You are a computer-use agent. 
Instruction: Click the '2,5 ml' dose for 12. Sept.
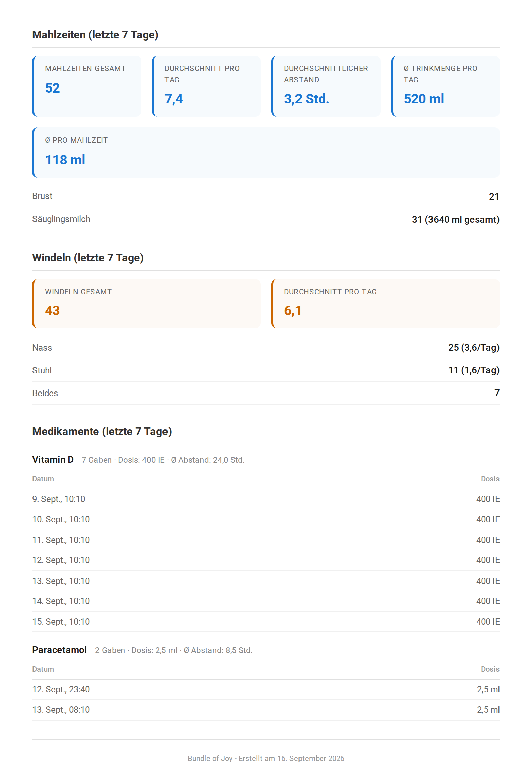[488, 690]
